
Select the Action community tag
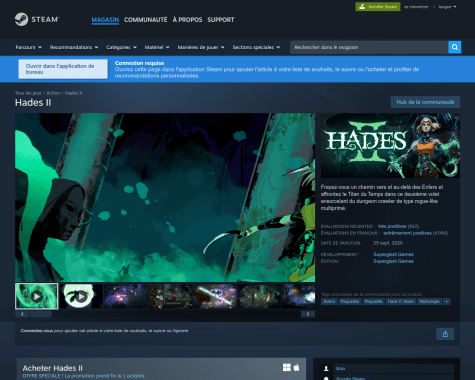[x=329, y=301]
